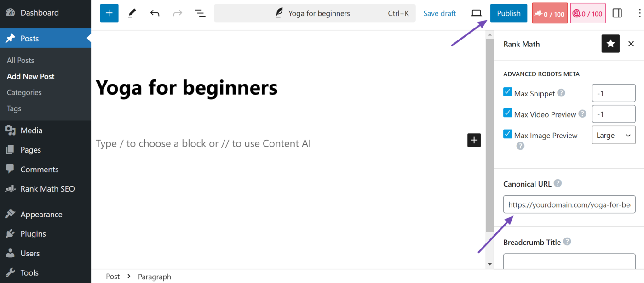Viewport: 644px width, 283px height.
Task: Open All Posts in the sidebar
Action: [x=20, y=60]
